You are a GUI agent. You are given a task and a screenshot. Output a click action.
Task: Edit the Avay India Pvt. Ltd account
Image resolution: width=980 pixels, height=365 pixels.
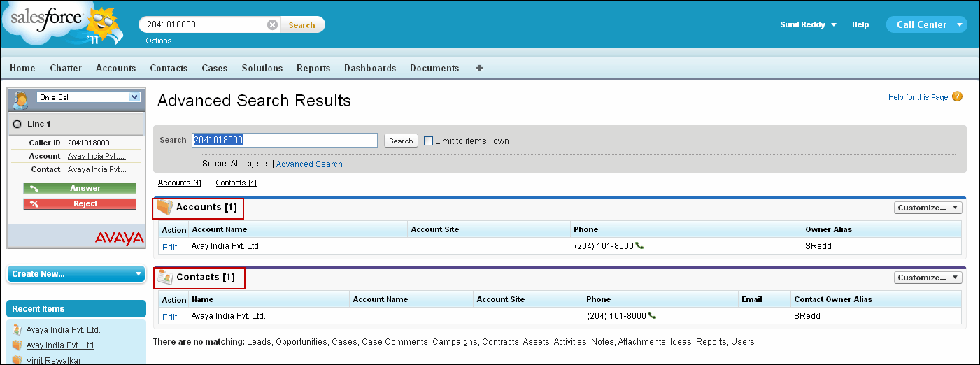(x=169, y=247)
